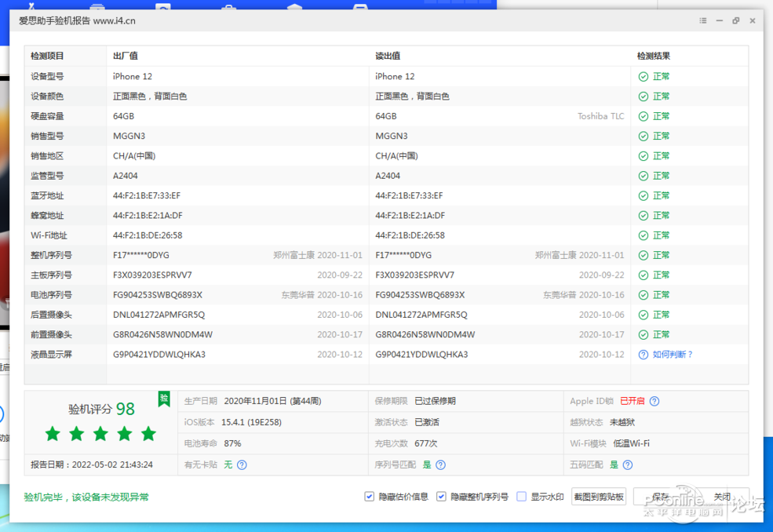Select the 激活状态 已激活 value

pos(427,423)
